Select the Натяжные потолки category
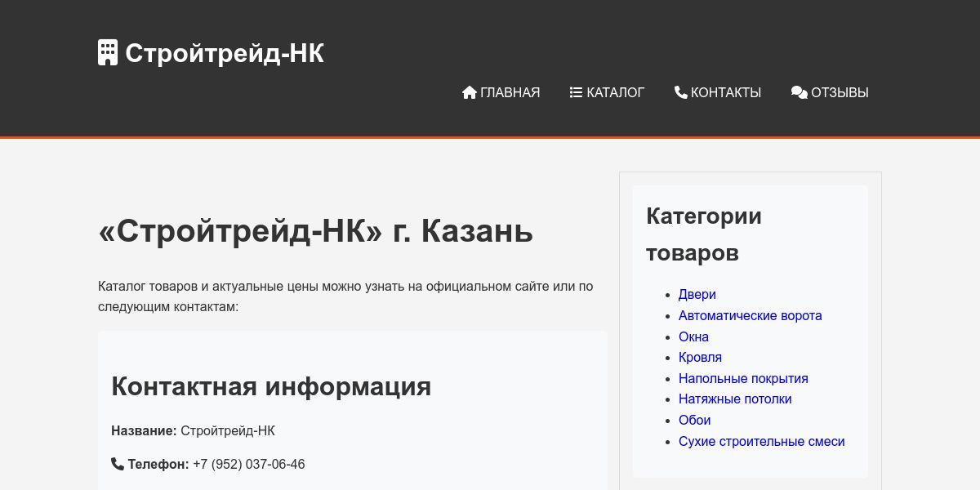Image resolution: width=980 pixels, height=490 pixels. (735, 399)
